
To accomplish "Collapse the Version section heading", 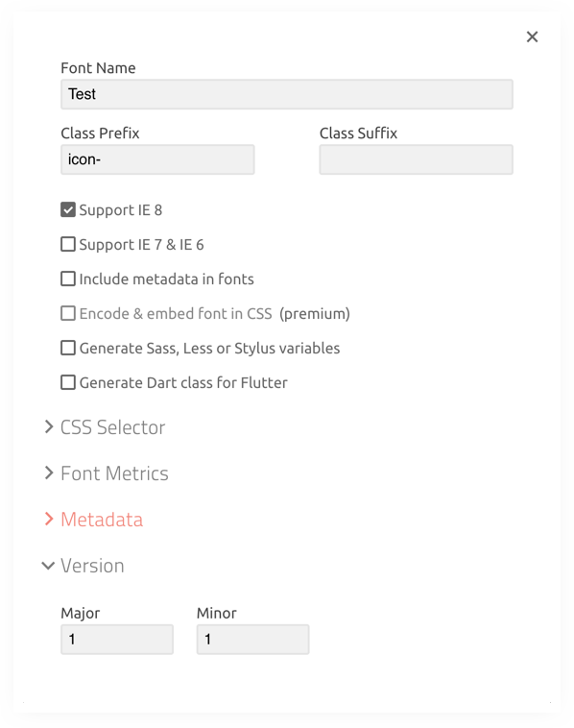I will click(x=92, y=566).
